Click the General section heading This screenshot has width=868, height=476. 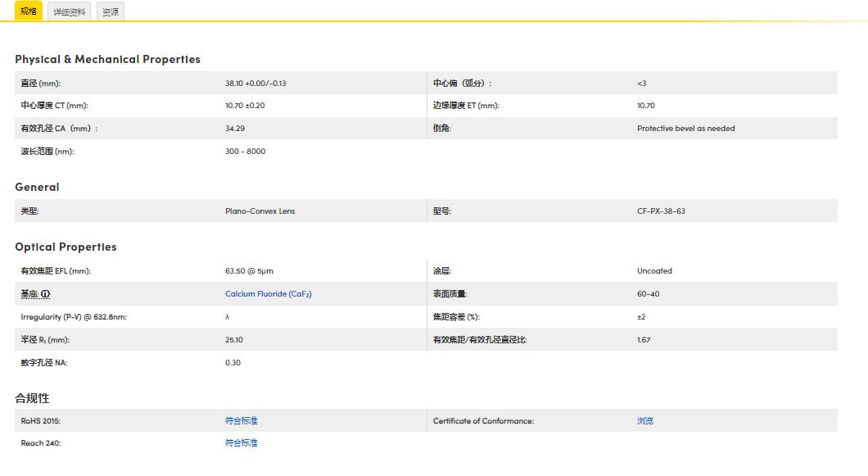[x=37, y=187]
